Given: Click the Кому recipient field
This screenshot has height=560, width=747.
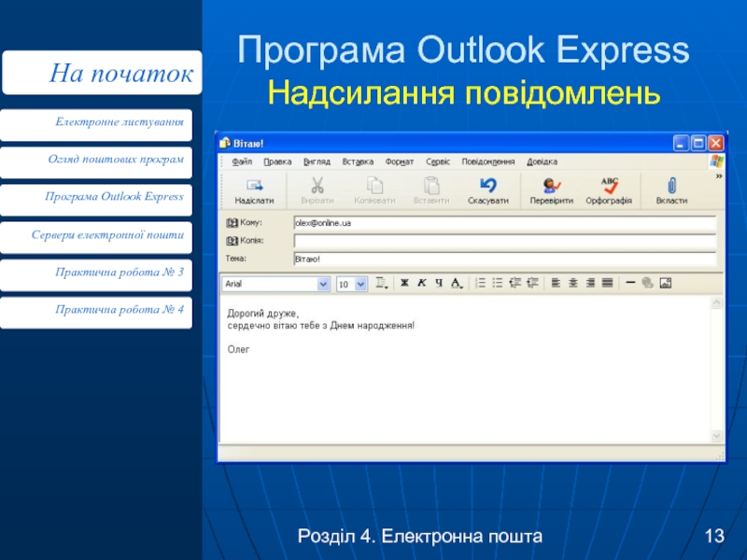Looking at the screenshot, I should coord(505,223).
